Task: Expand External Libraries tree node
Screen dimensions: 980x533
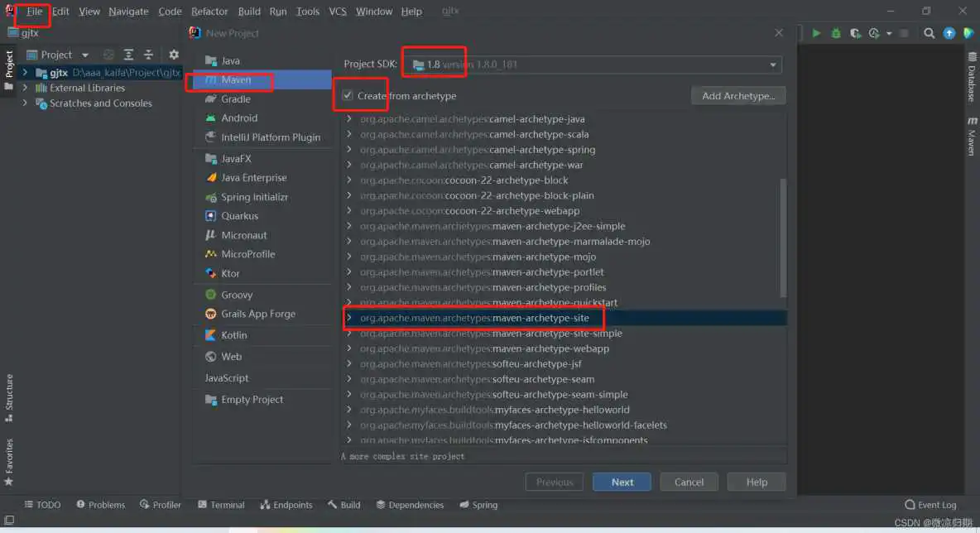Action: 25,88
